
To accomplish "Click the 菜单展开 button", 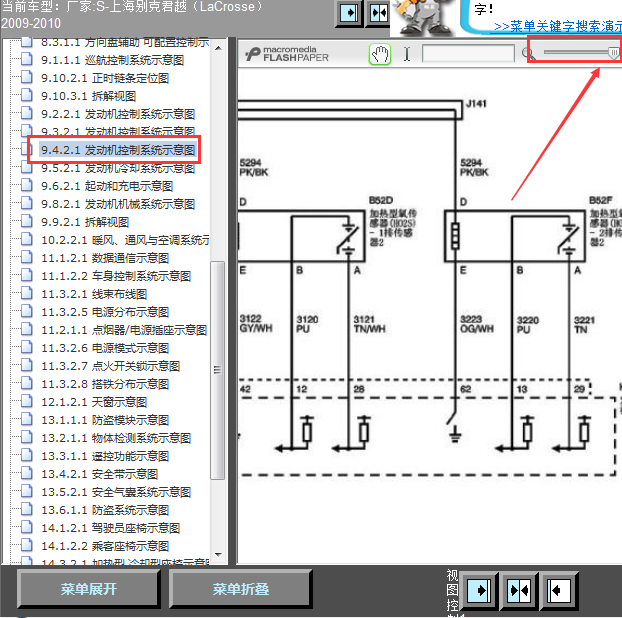I will click(88, 589).
